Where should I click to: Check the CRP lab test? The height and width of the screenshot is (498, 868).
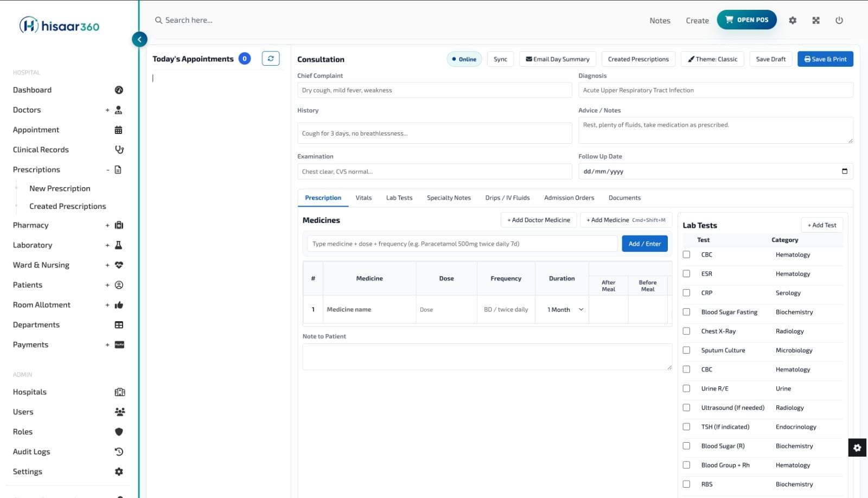pos(686,293)
